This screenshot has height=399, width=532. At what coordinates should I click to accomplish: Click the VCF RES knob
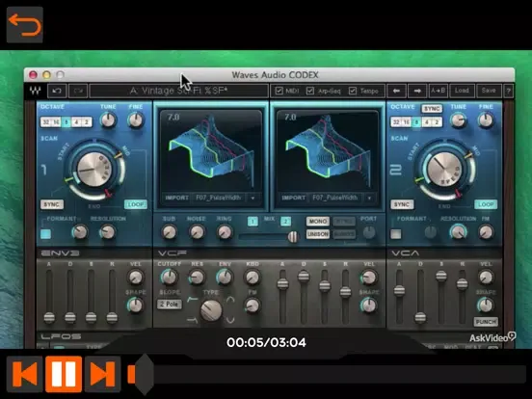pos(197,278)
